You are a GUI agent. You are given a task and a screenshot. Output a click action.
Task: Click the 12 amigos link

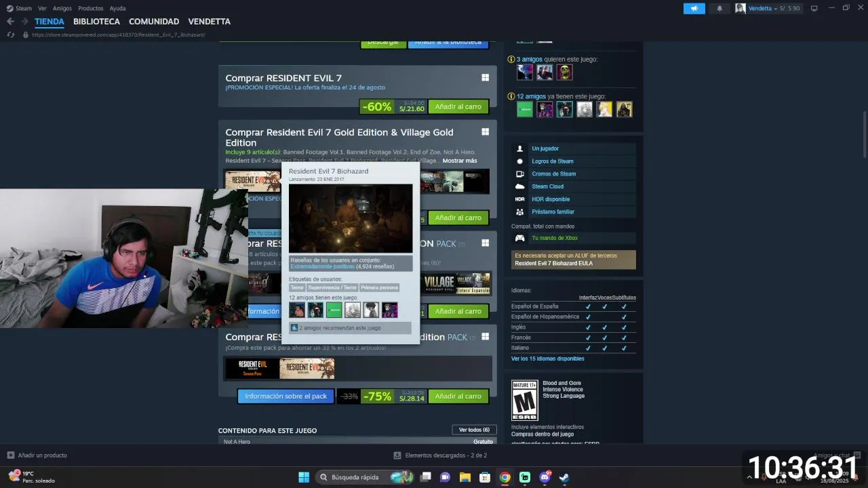531,96
